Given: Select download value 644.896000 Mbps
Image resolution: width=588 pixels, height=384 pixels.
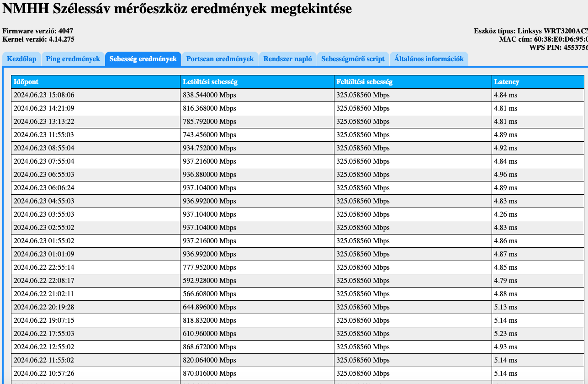Looking at the screenshot, I should 209,307.
